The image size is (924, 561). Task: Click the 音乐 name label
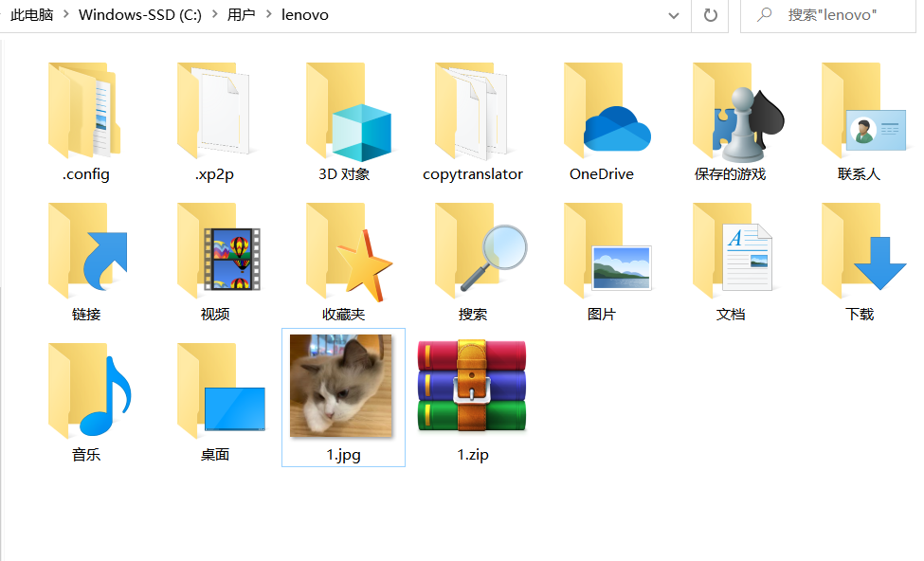pyautogui.click(x=86, y=454)
